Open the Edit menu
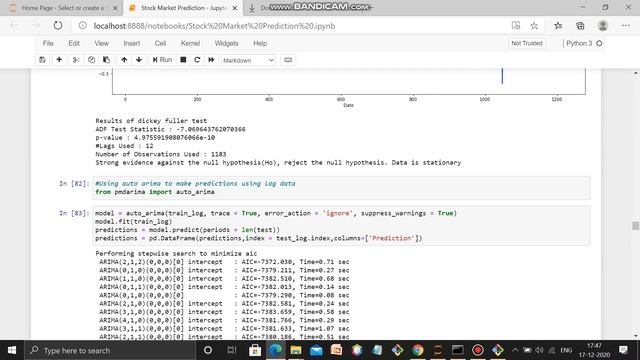The image size is (640, 360). click(74, 43)
